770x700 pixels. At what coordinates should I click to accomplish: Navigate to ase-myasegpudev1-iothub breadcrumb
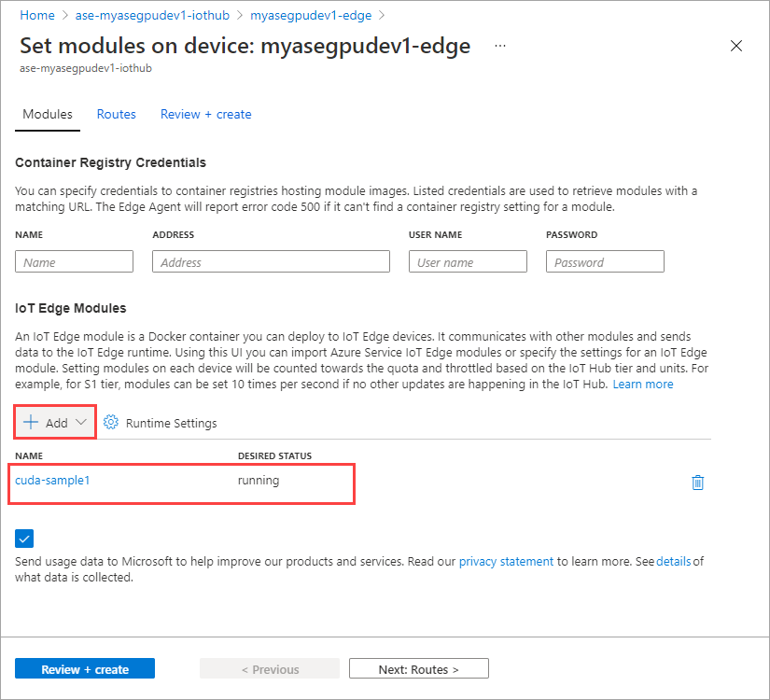tap(152, 15)
